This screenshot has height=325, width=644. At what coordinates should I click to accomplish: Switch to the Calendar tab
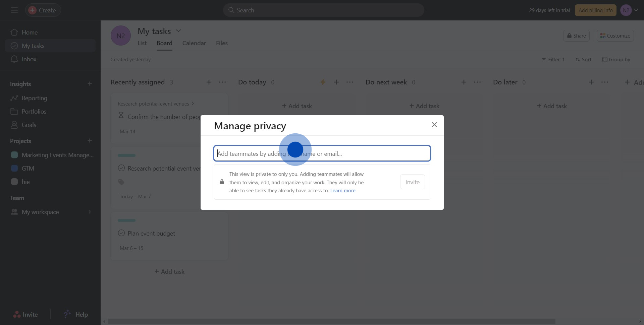tap(194, 43)
